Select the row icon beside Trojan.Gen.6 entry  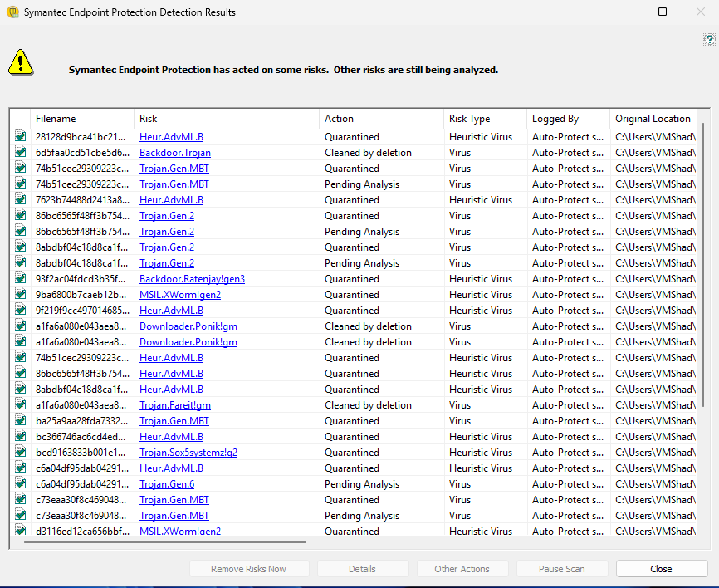coord(20,483)
